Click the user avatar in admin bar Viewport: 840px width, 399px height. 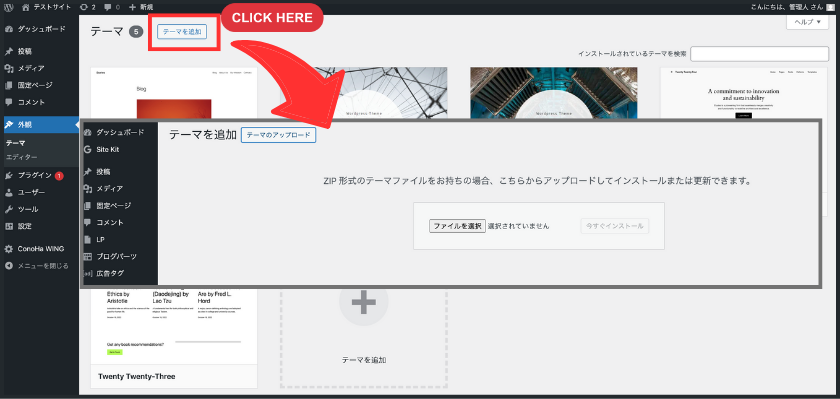[830, 7]
